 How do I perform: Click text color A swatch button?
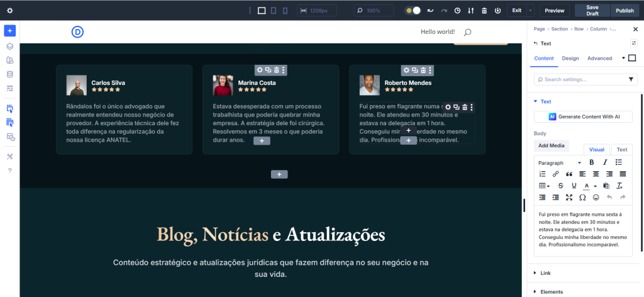pos(587,186)
